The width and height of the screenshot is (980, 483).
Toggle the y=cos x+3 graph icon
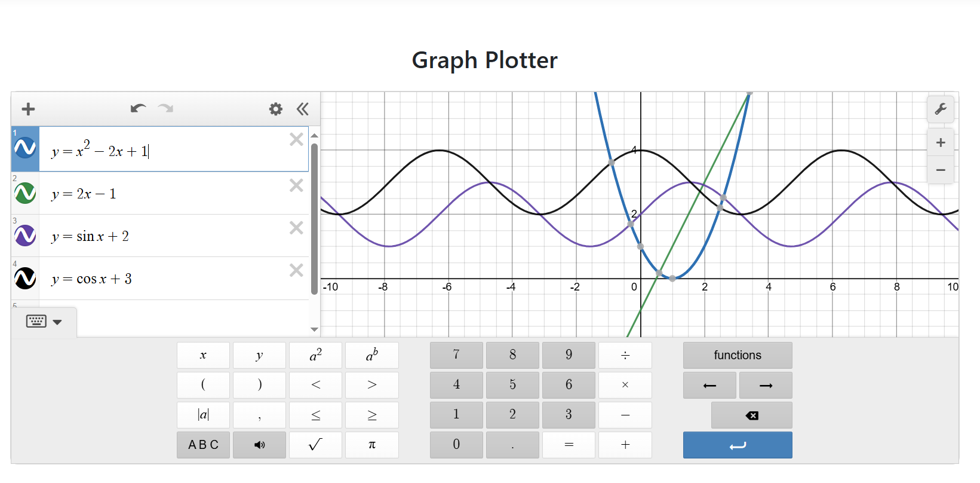tap(24, 277)
